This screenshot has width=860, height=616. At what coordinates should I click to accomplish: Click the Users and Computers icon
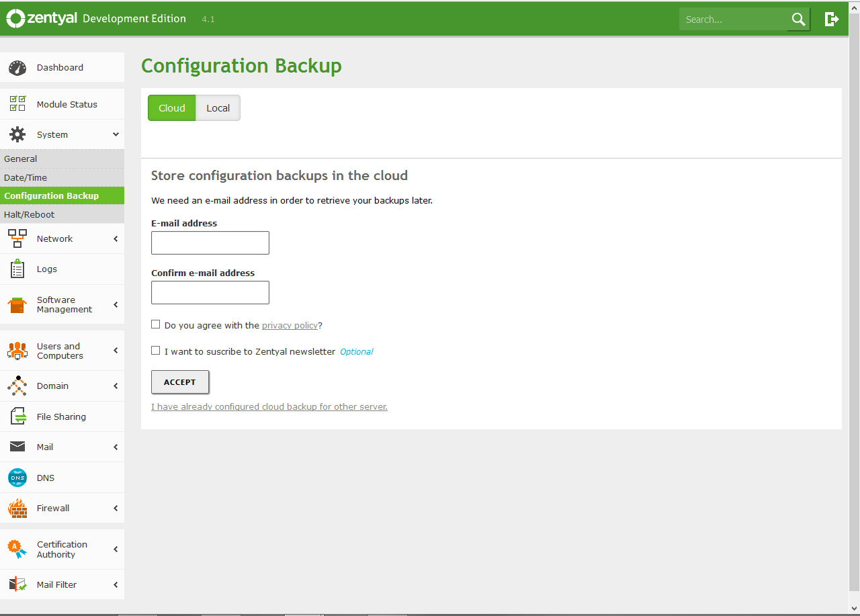[17, 351]
